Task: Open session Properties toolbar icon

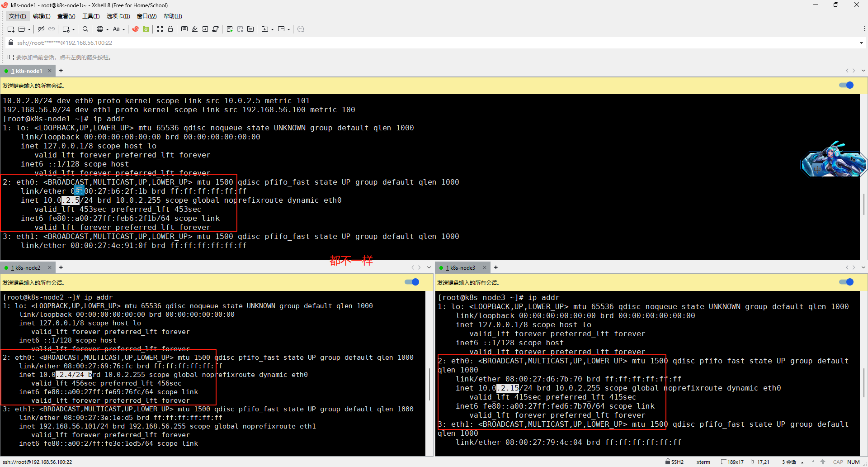Action: 66,29
